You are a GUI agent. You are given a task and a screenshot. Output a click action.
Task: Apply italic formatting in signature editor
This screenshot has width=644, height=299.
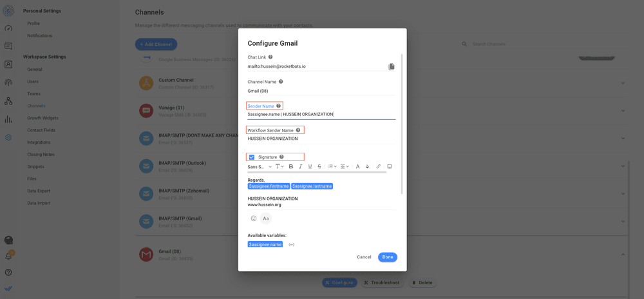click(x=300, y=167)
